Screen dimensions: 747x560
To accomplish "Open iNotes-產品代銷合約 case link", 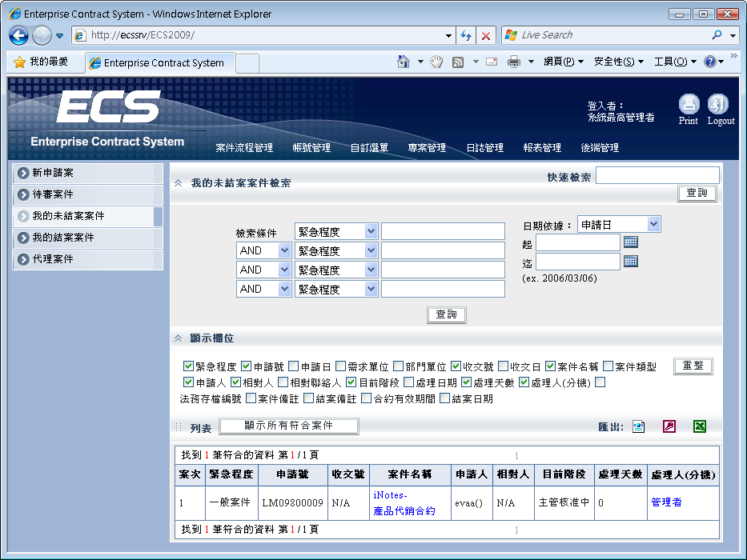I will (404, 503).
